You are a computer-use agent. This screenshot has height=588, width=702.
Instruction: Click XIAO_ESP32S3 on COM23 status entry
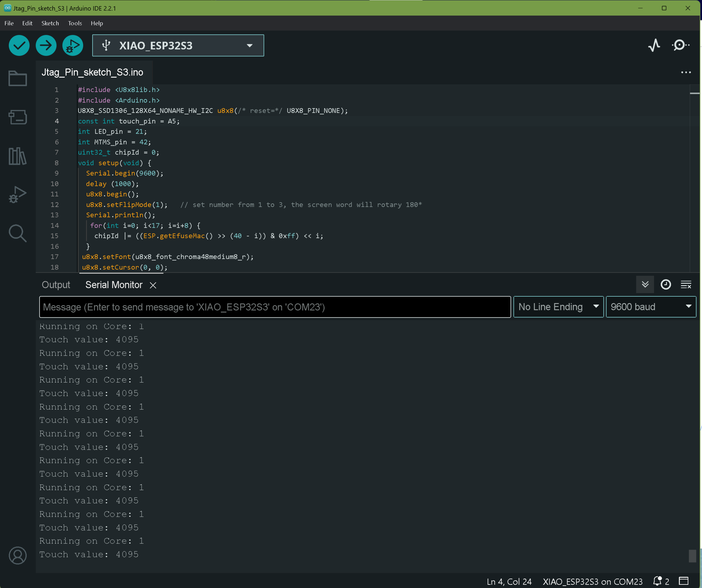click(592, 581)
